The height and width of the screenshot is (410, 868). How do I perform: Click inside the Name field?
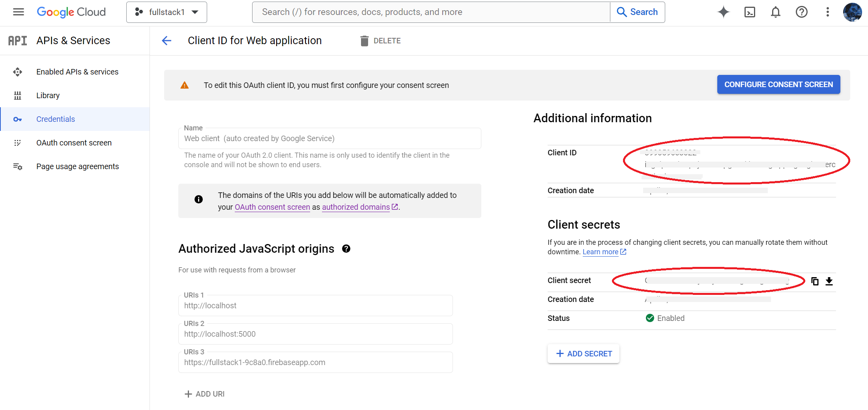point(330,138)
